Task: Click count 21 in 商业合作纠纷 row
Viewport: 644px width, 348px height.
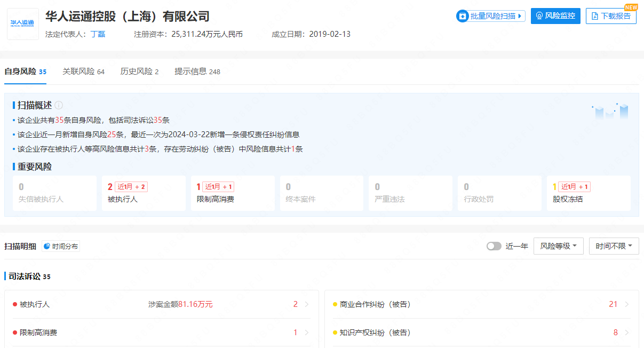Action: [x=613, y=304]
